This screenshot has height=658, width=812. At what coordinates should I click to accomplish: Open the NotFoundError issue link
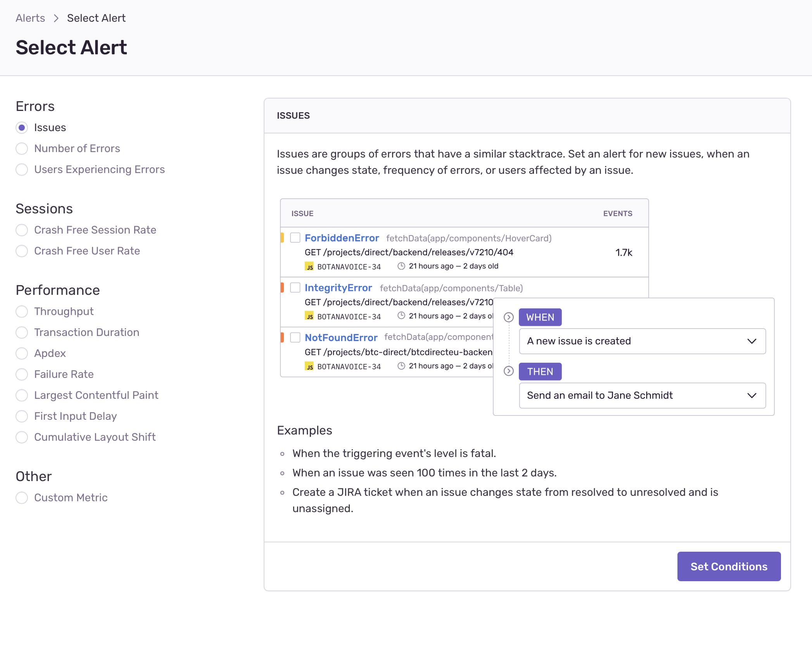click(341, 338)
